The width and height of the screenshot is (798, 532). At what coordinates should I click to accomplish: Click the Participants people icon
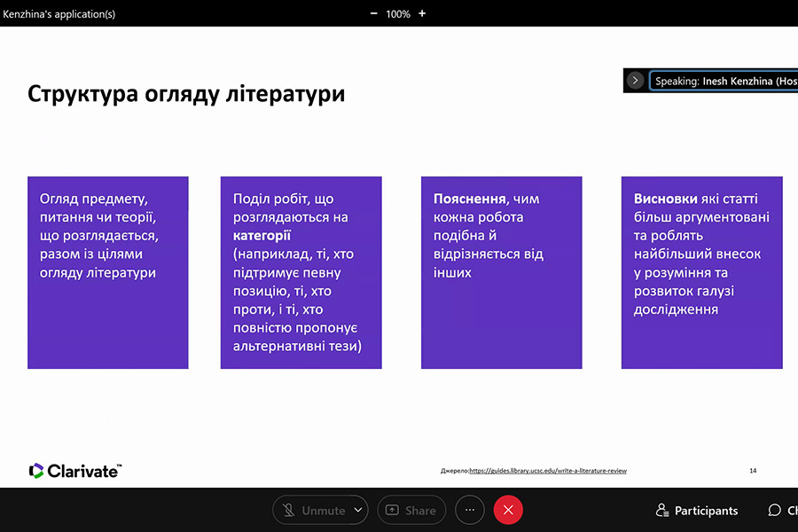(661, 511)
